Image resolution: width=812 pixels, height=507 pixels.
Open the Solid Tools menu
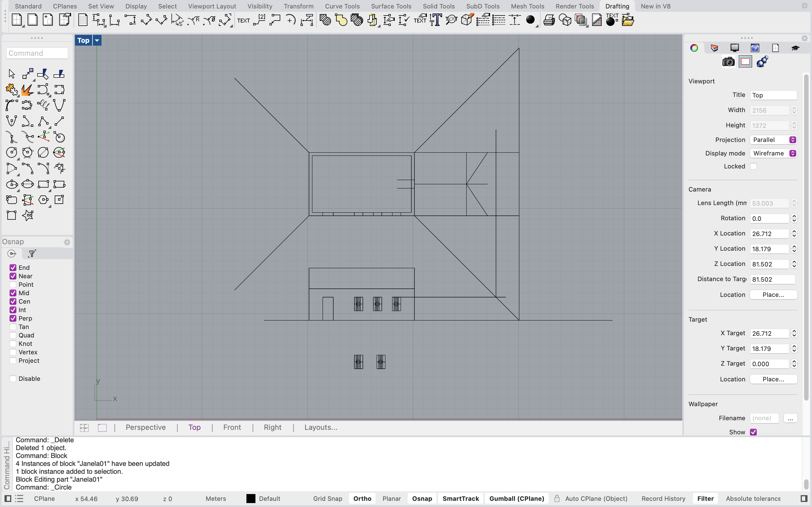[439, 6]
